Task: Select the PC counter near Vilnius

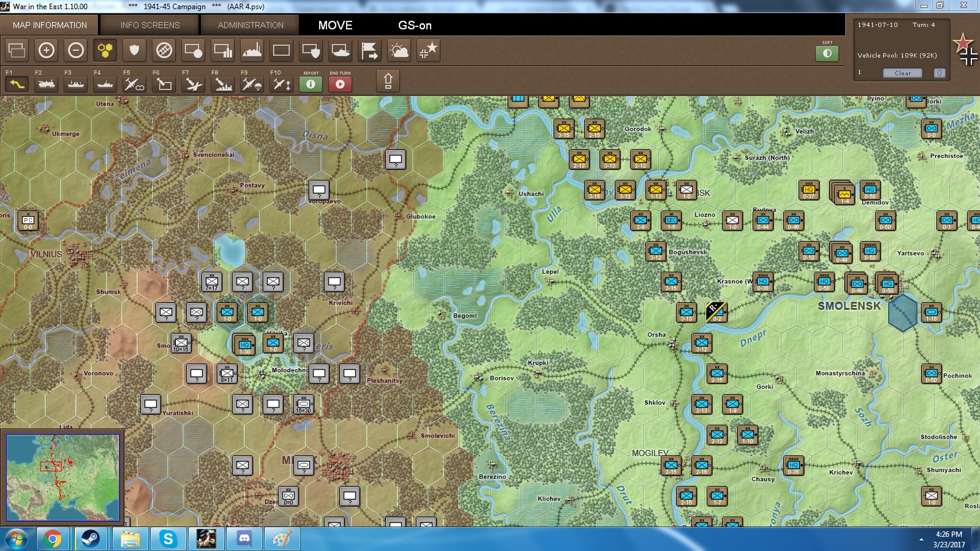Action: coord(28,220)
